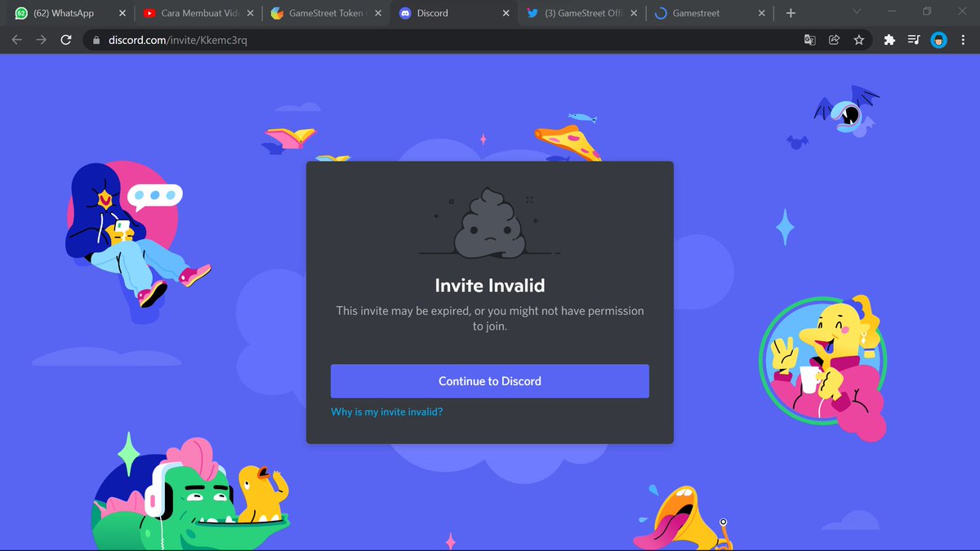
Task: Bookmark this page with the star icon
Action: [858, 39]
